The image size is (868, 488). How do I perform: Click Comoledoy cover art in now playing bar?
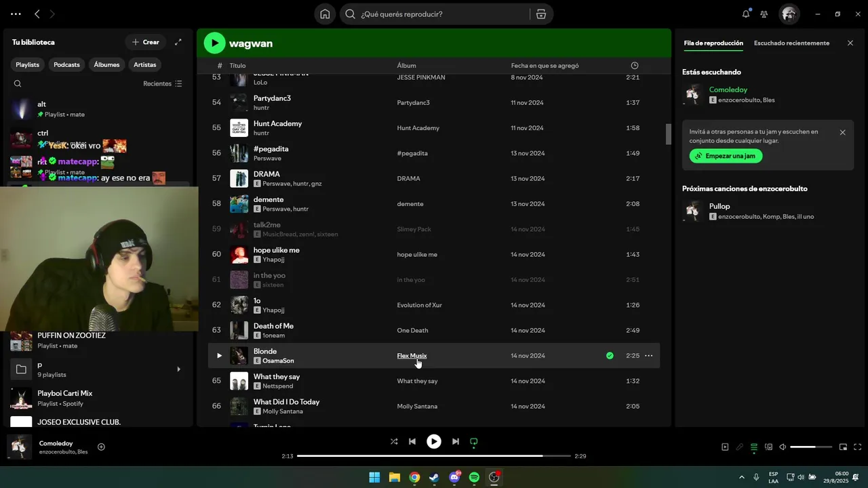(x=20, y=447)
